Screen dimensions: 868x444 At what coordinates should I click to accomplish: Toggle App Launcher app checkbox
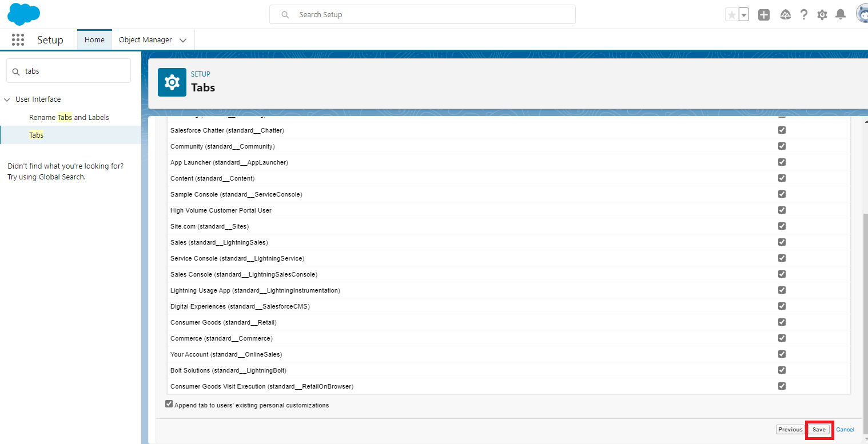pyautogui.click(x=782, y=162)
